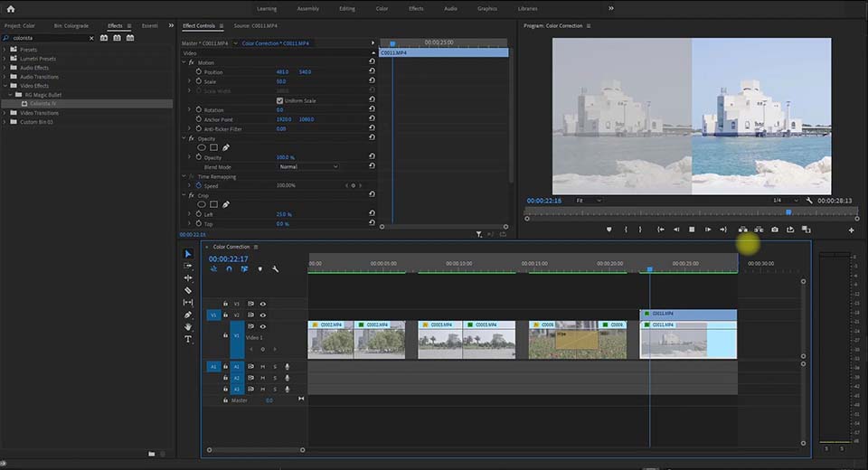This screenshot has width=868, height=470.
Task: Open Program monitor Button Editor plus
Action: click(852, 230)
